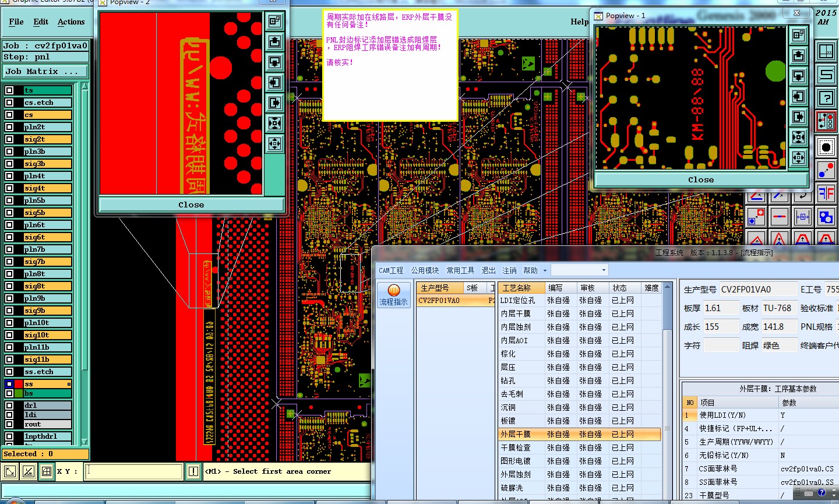This screenshot has width=839, height=504.
Task: Click the zoom-in arrows icon in Popview 2
Action: point(274,123)
